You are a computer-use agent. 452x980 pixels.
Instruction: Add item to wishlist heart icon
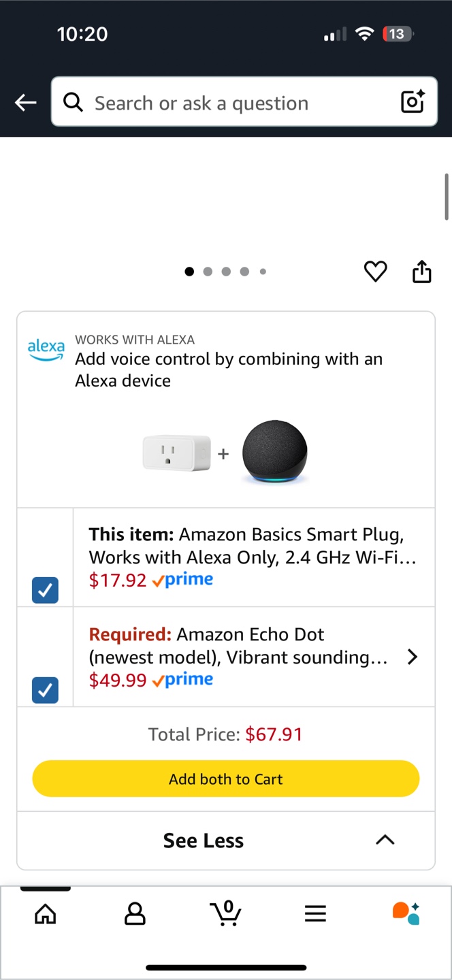pyautogui.click(x=375, y=272)
